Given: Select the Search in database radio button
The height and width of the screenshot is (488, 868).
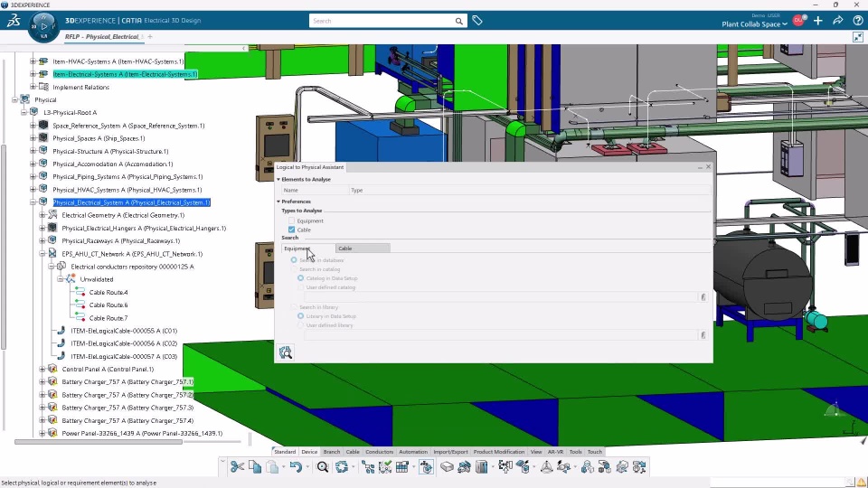Looking at the screenshot, I should 294,260.
